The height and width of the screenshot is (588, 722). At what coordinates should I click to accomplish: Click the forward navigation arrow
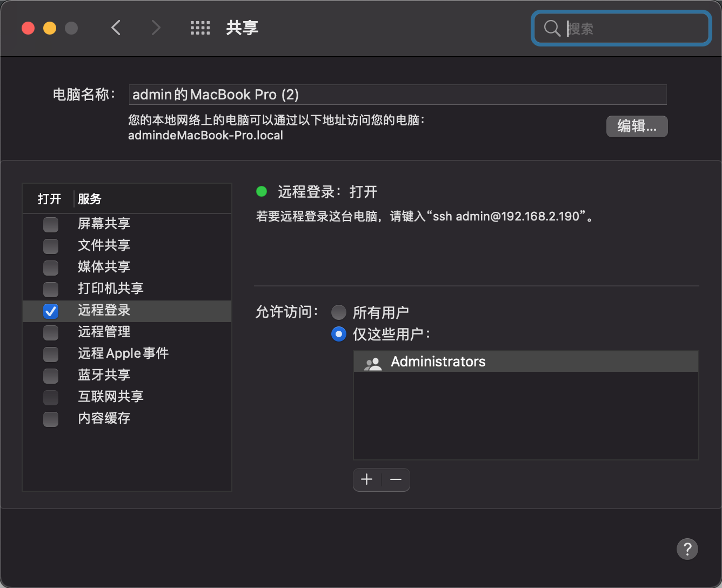[156, 28]
